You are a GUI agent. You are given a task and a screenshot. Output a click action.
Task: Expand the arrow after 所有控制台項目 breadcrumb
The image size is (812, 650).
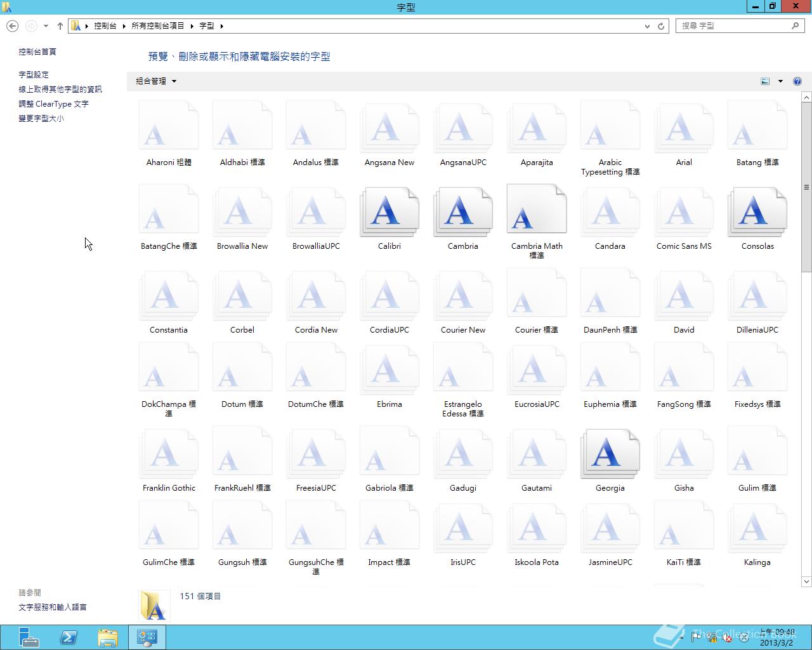click(192, 26)
